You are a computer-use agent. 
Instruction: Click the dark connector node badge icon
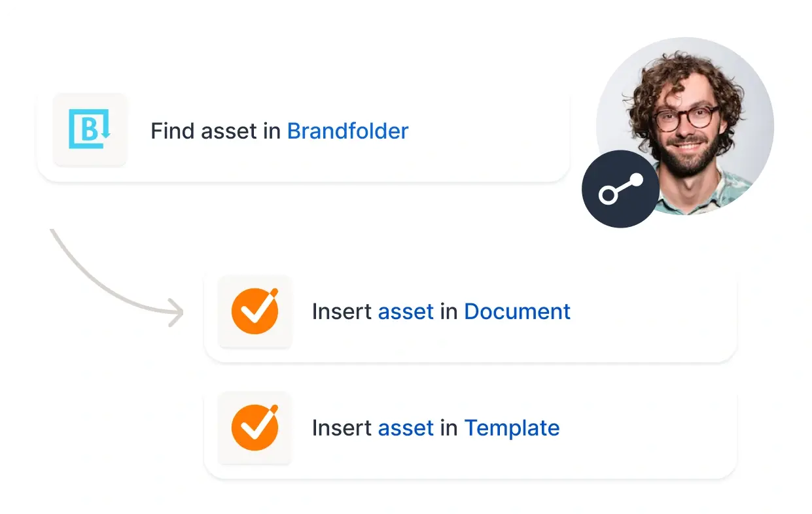620,189
